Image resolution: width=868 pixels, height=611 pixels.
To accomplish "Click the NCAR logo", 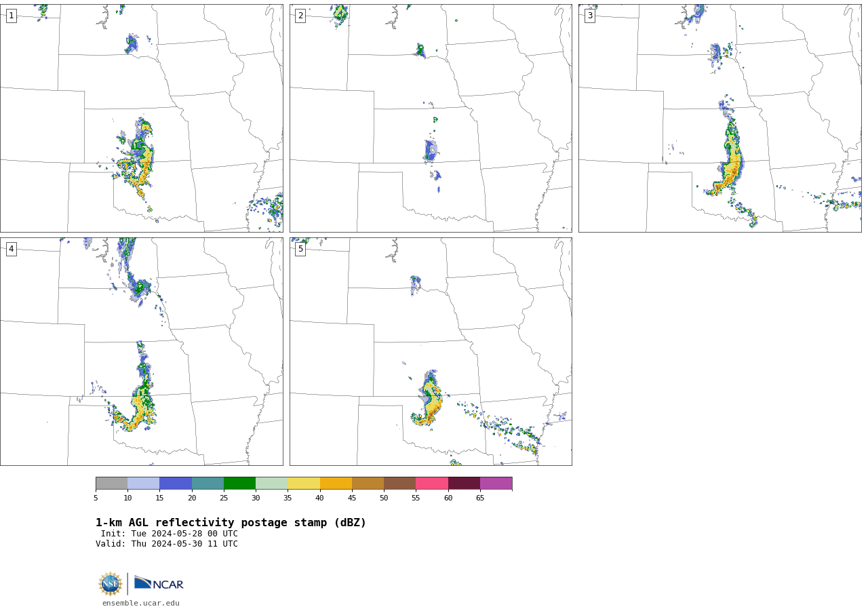I will coord(159,583).
